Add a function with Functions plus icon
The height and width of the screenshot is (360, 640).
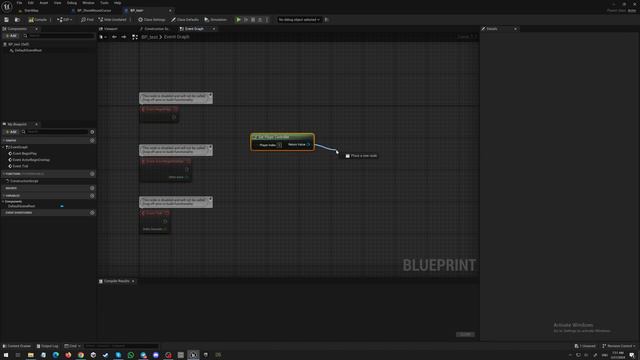[92, 174]
